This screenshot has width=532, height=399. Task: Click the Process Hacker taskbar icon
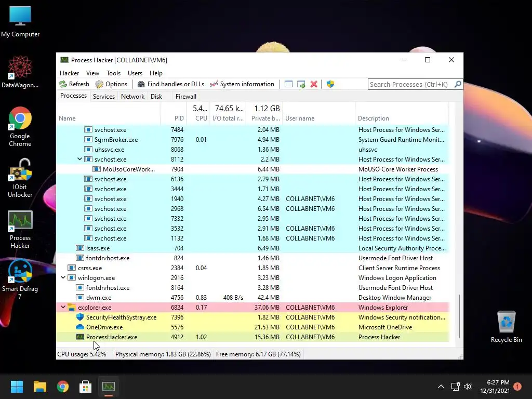pyautogui.click(x=109, y=387)
